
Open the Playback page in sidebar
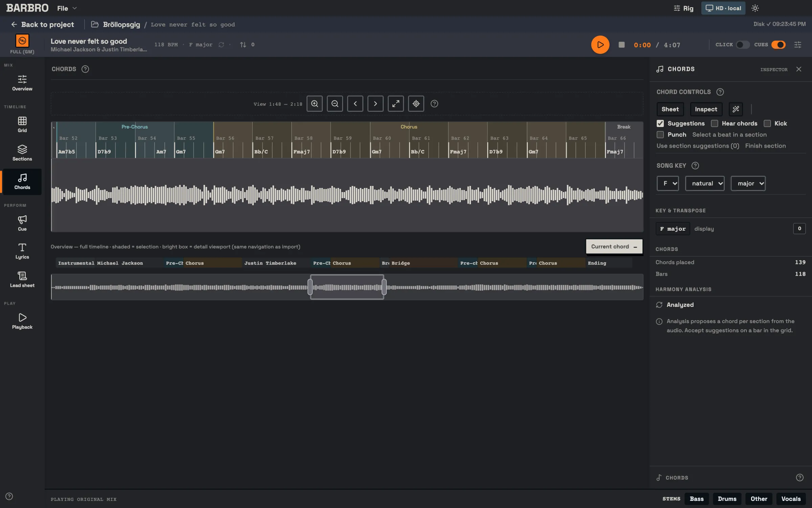click(x=22, y=321)
